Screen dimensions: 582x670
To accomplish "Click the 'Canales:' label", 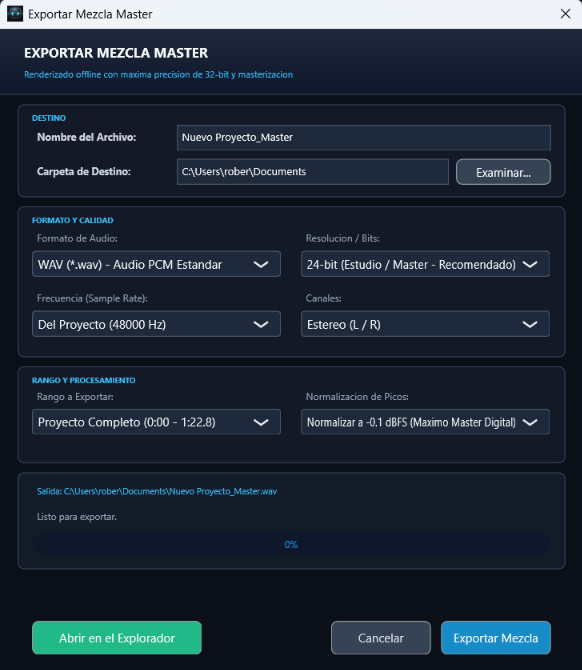I will pos(323,298).
